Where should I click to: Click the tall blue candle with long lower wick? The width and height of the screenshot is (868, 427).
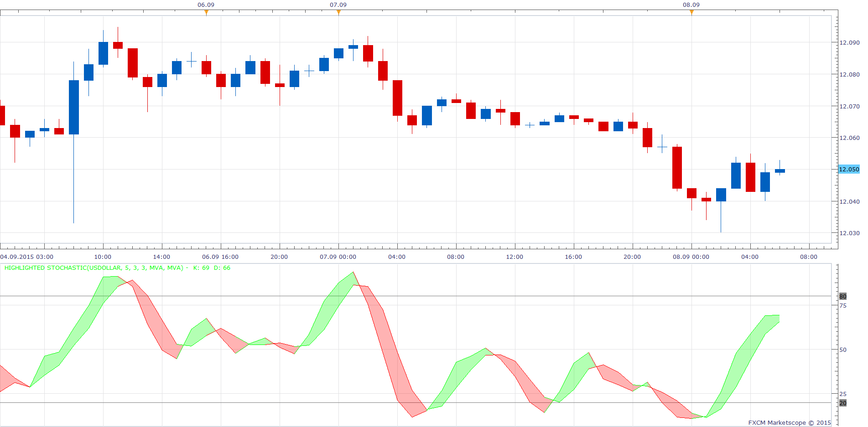74,108
